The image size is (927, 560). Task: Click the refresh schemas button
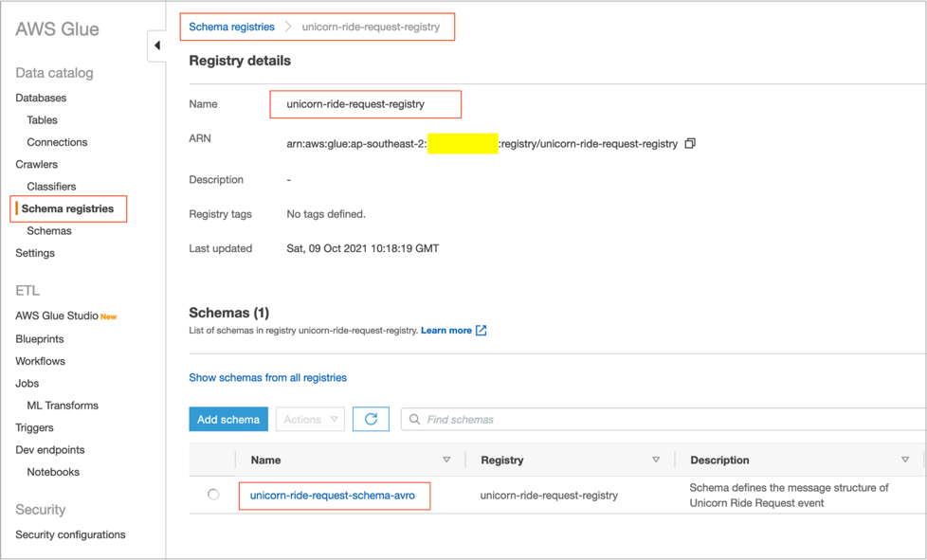(x=371, y=420)
